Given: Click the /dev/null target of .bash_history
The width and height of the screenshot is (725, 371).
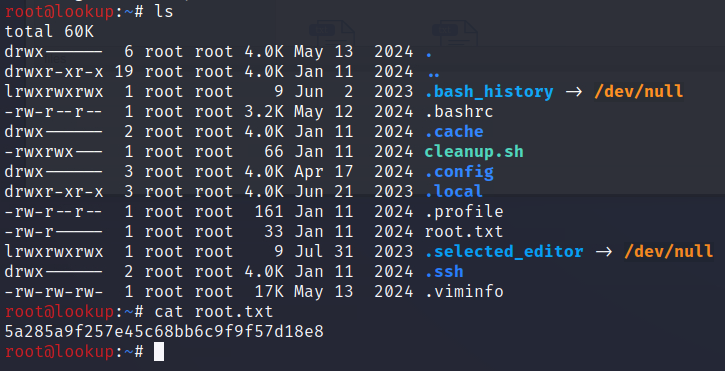Looking at the screenshot, I should point(639,91).
